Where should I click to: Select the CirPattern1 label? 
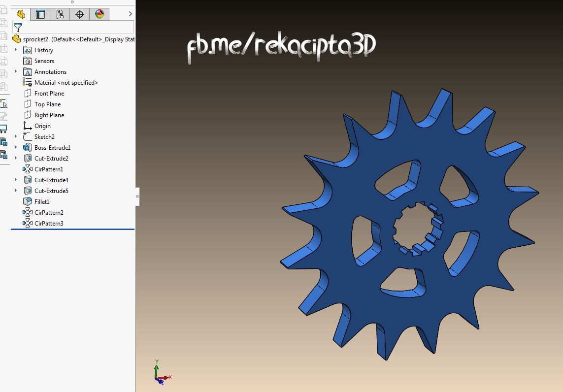(49, 169)
